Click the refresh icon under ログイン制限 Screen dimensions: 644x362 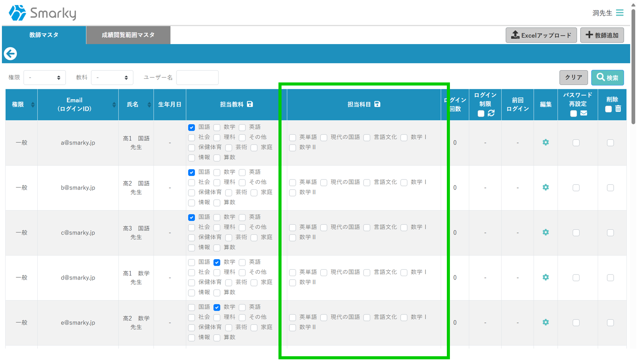pos(491,113)
